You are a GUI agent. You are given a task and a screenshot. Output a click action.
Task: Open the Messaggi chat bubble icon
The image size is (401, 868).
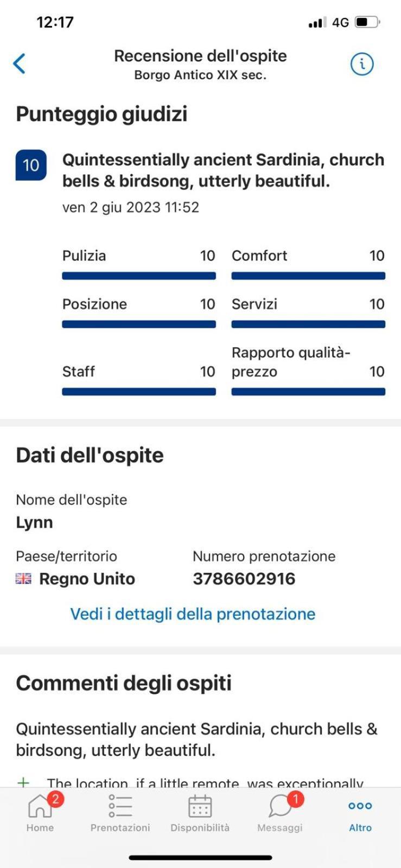(x=281, y=807)
